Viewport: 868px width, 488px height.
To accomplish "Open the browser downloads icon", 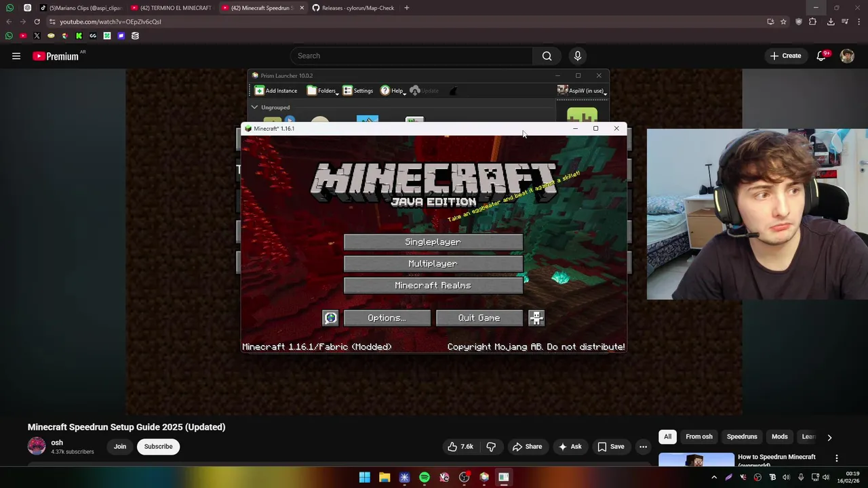I will 831,22.
